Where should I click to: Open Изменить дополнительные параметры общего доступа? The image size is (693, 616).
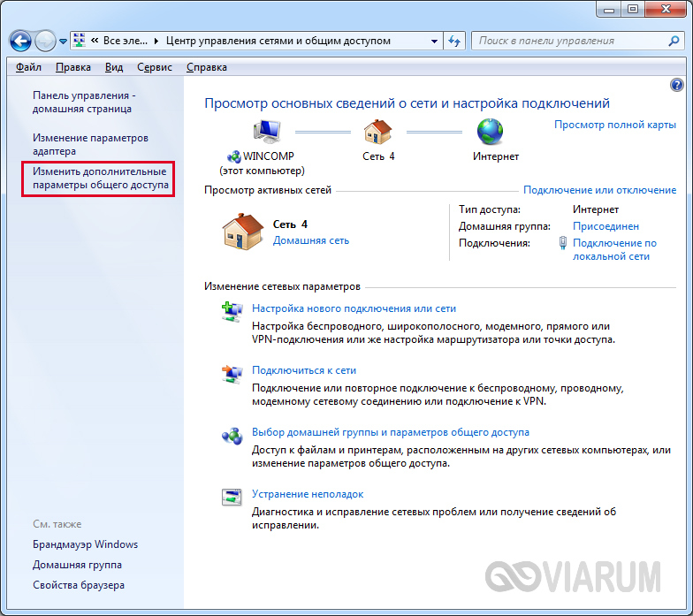click(99, 179)
